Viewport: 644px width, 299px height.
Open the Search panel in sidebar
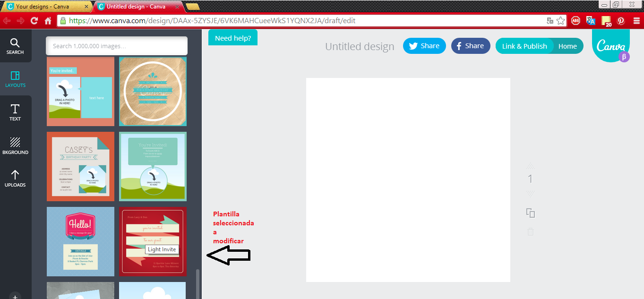click(15, 46)
